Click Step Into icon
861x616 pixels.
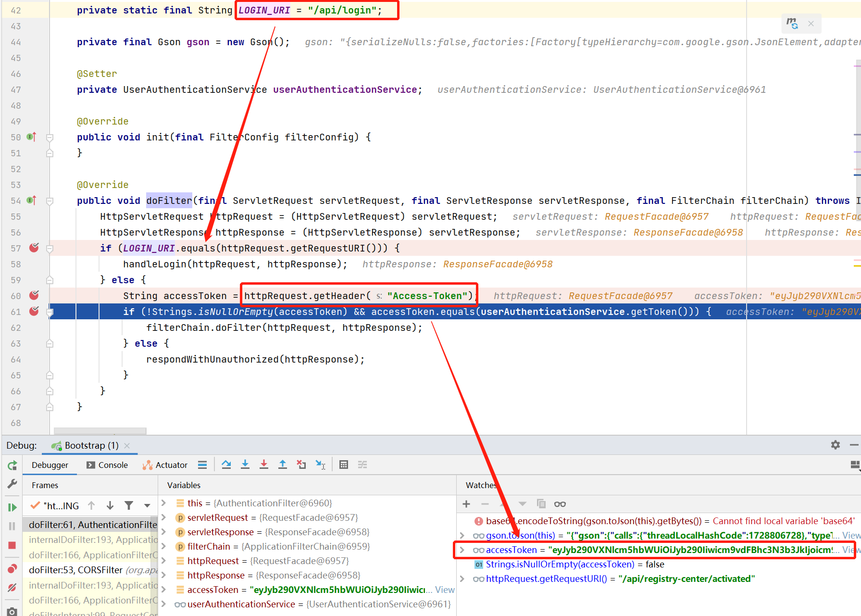tap(245, 465)
